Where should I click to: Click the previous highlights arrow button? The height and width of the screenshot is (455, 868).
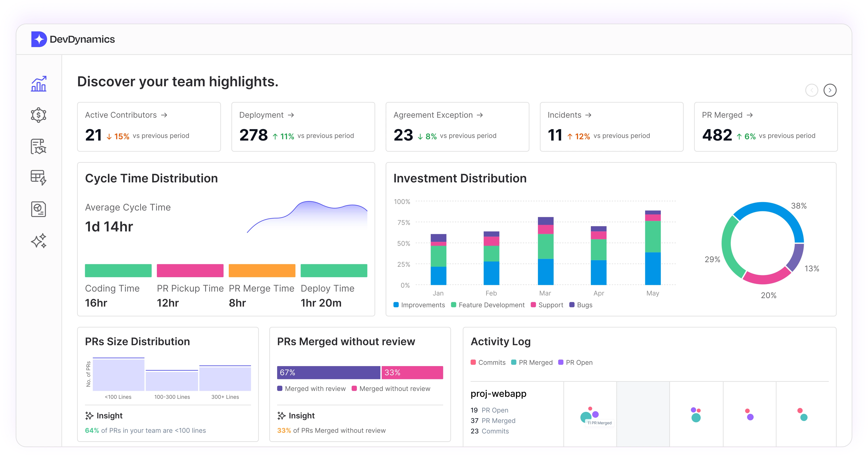pyautogui.click(x=811, y=90)
